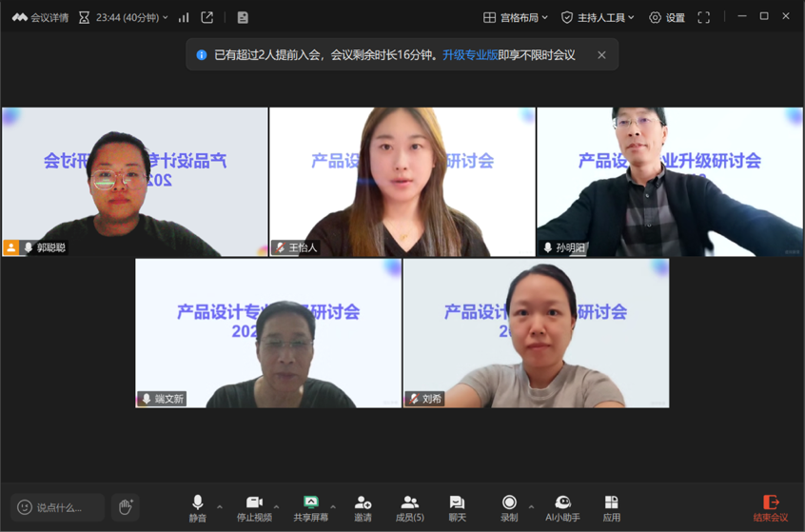The height and width of the screenshot is (532, 805).
Task: Click the 升级专业版 upgrade link
Action: 469,55
